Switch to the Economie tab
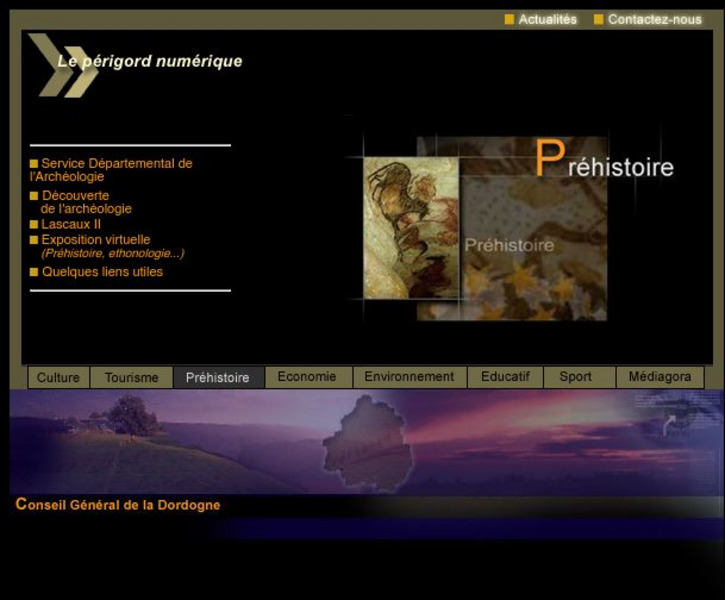 pos(307,377)
